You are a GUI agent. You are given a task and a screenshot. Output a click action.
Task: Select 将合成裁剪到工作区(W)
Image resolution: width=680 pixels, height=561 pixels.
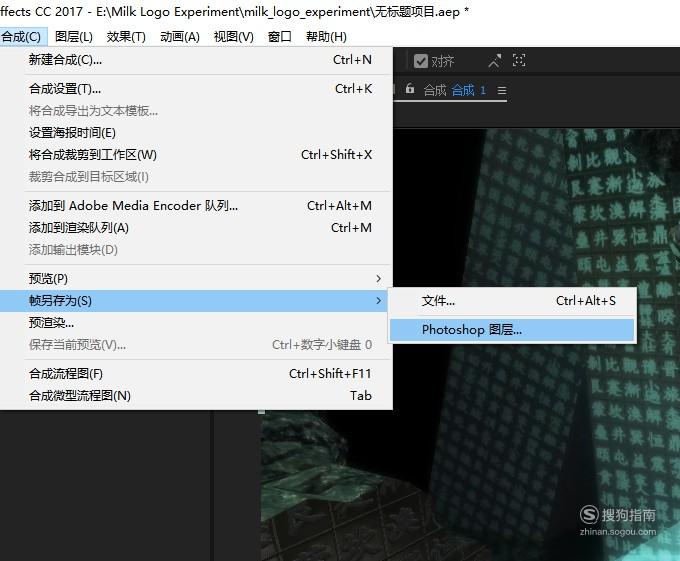[x=196, y=155]
